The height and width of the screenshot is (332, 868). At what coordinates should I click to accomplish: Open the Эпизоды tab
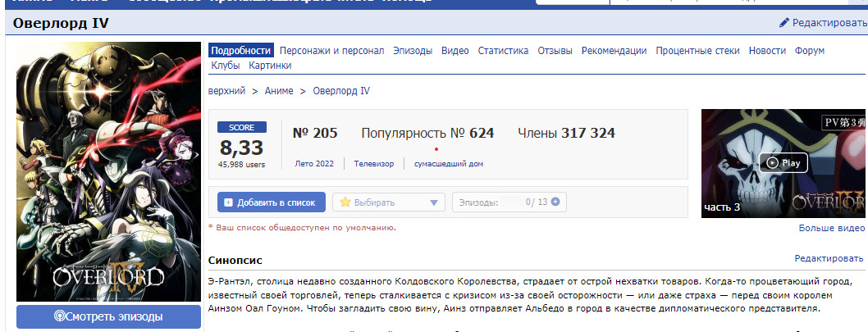pos(412,51)
